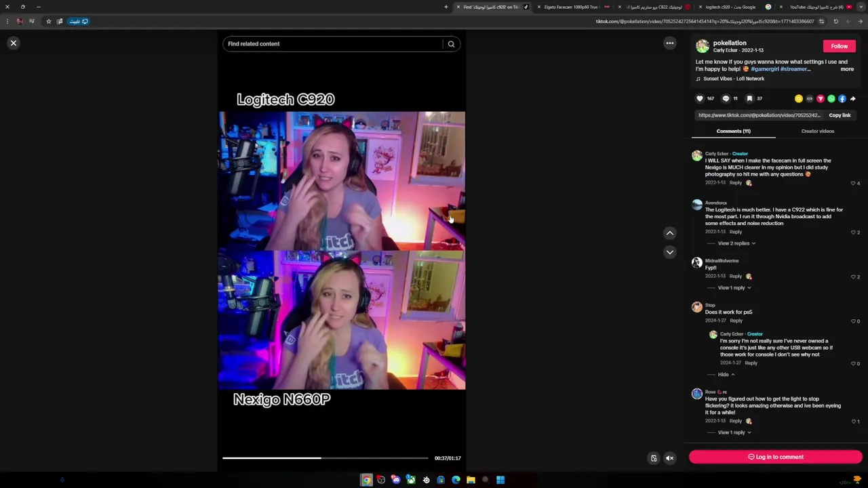The image size is (868, 488).
Task: Expand View 2 replies under Avendora
Action: coord(736,243)
